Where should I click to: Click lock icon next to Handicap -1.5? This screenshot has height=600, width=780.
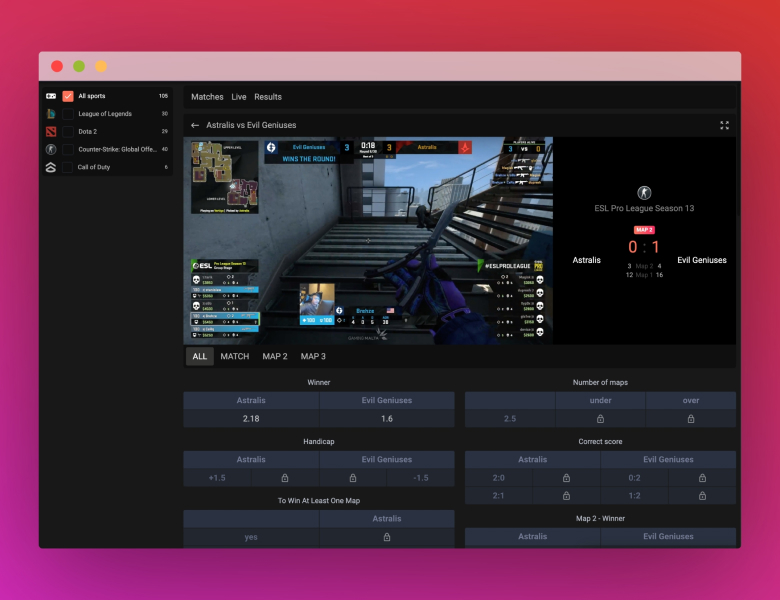pos(353,478)
